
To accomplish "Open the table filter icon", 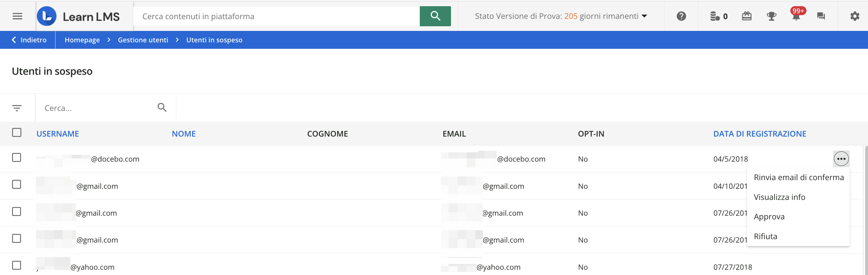I will tap(17, 108).
